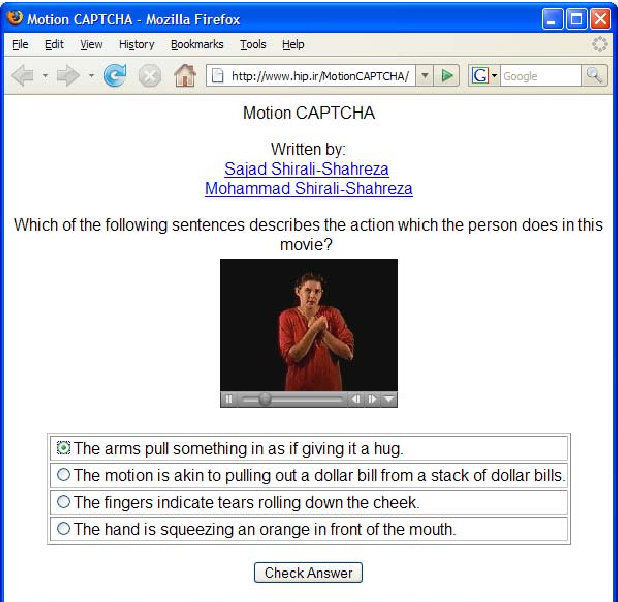Step the movie back one frame

(356, 399)
